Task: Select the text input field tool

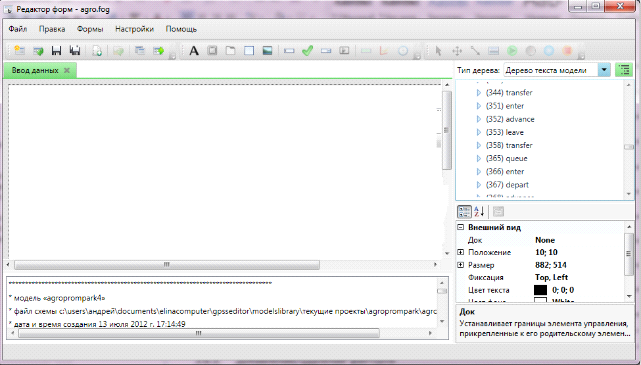Action: [289, 51]
